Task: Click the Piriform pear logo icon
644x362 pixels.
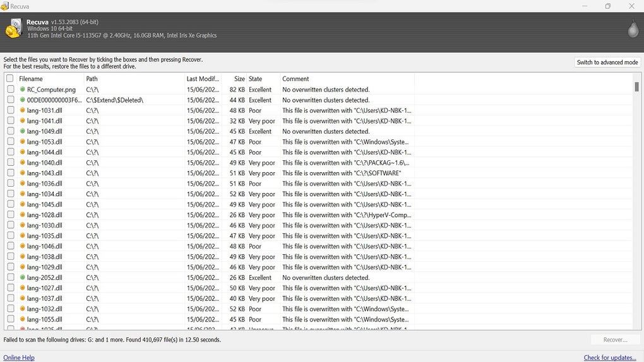Action: [633, 29]
